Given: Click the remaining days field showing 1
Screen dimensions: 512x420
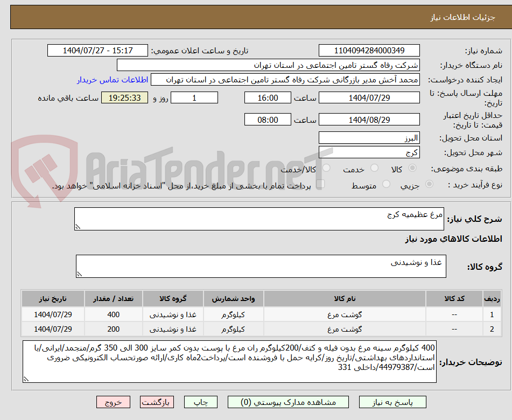Looking at the screenshot, I should pyautogui.click(x=194, y=97).
